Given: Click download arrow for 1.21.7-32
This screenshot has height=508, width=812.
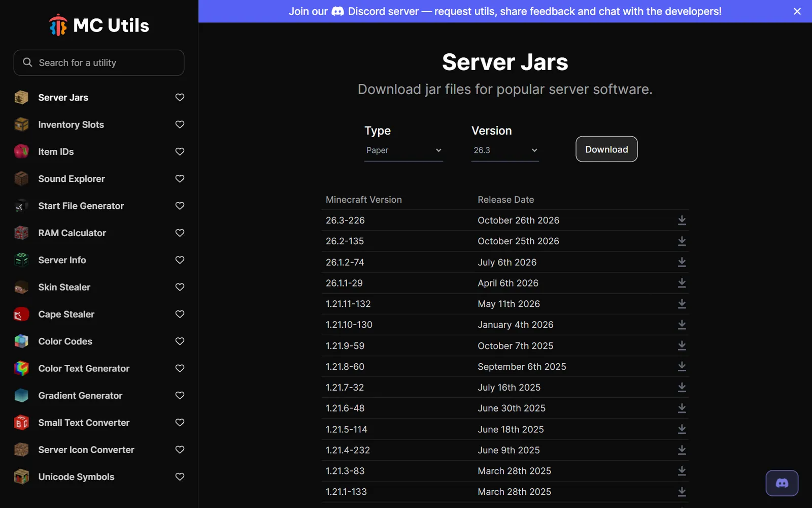Looking at the screenshot, I should [x=682, y=387].
